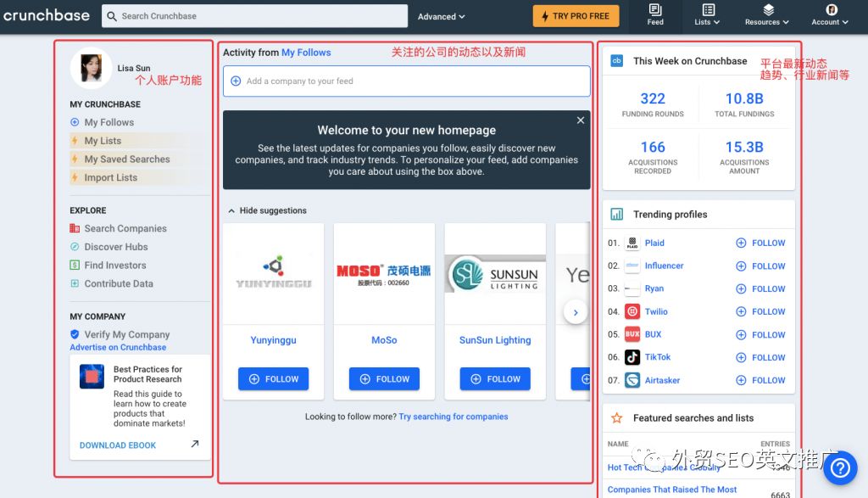Expand the Resources menu
This screenshot has height=498, width=868.
pos(766,15)
